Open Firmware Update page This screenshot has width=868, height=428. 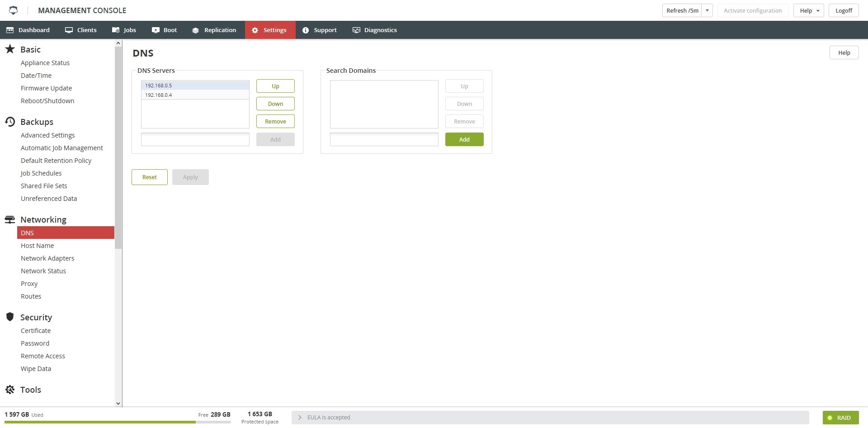coord(46,88)
